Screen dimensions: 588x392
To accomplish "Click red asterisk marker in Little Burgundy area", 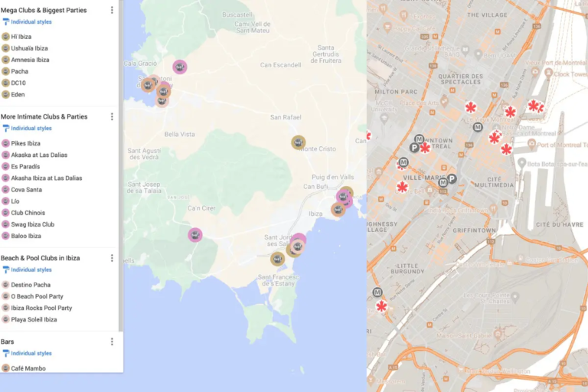I will 381,306.
